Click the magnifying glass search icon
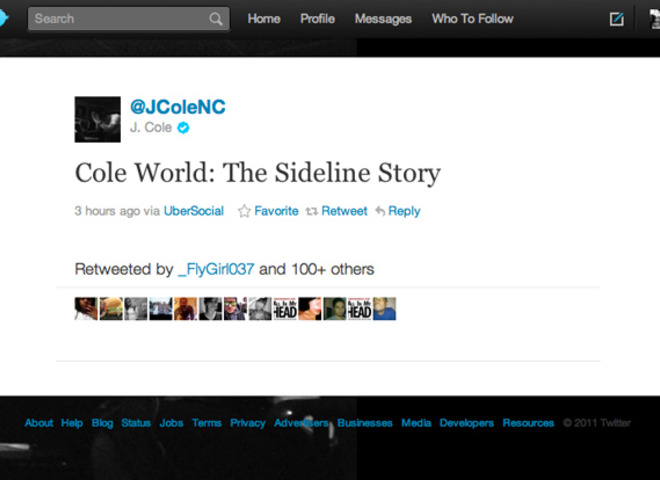This screenshot has width=660, height=480. pyautogui.click(x=216, y=19)
